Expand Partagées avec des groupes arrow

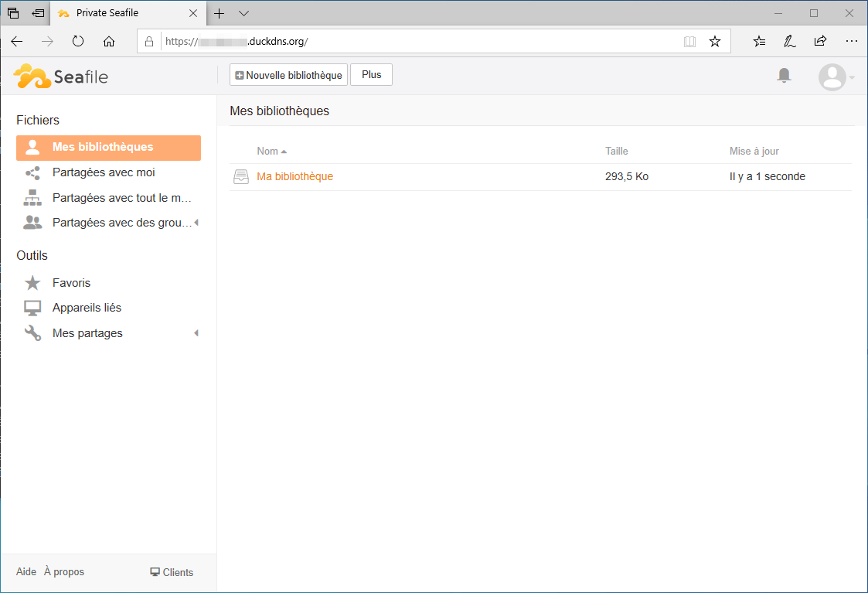pos(196,223)
